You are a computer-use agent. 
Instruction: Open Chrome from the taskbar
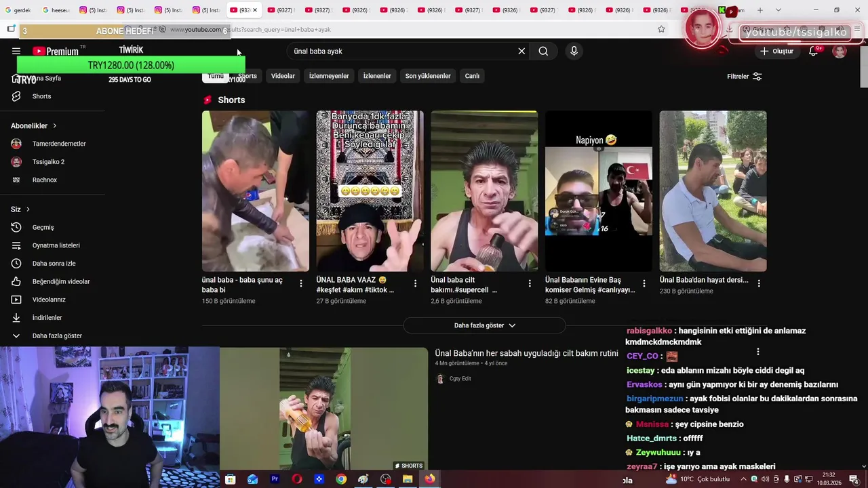coord(341,479)
